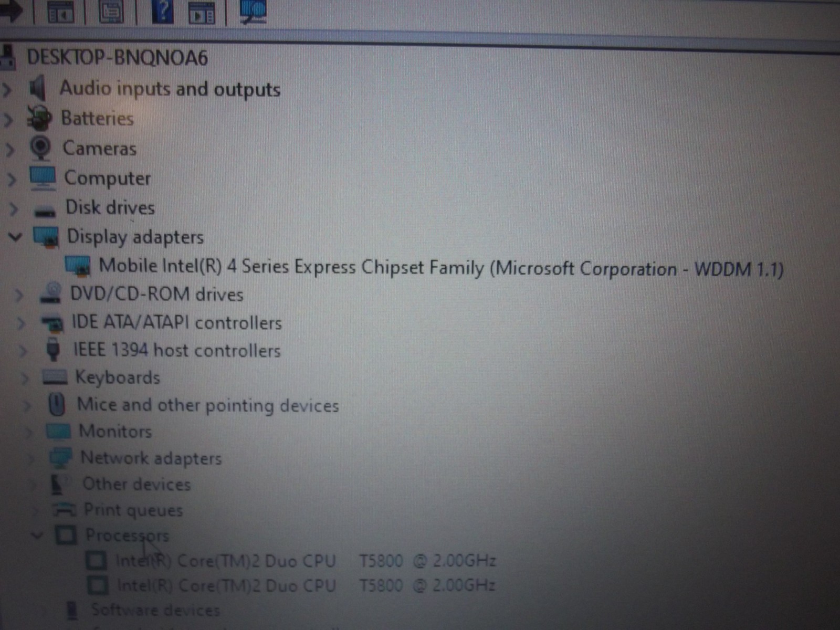840x630 pixels.
Task: Expand the Cameras node
Action: 9,150
